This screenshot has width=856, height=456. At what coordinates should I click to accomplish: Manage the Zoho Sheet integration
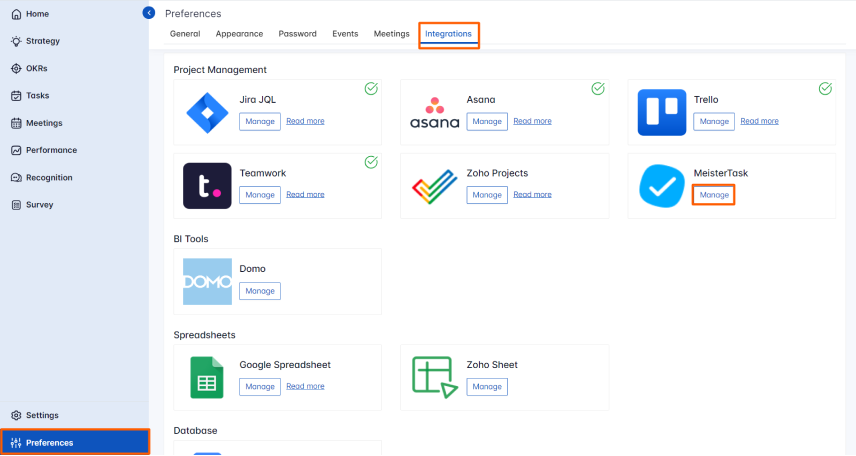click(x=487, y=387)
